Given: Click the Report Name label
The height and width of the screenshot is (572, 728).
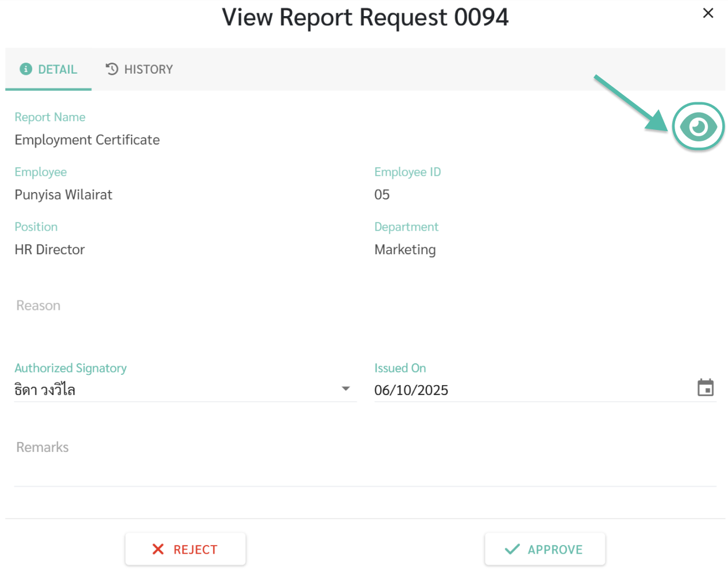Looking at the screenshot, I should click(50, 117).
